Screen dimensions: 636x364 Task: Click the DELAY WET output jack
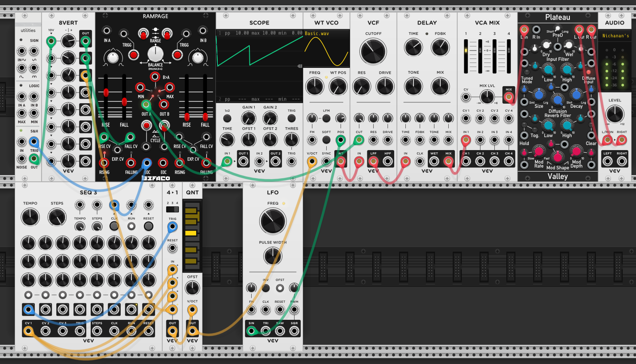point(434,162)
